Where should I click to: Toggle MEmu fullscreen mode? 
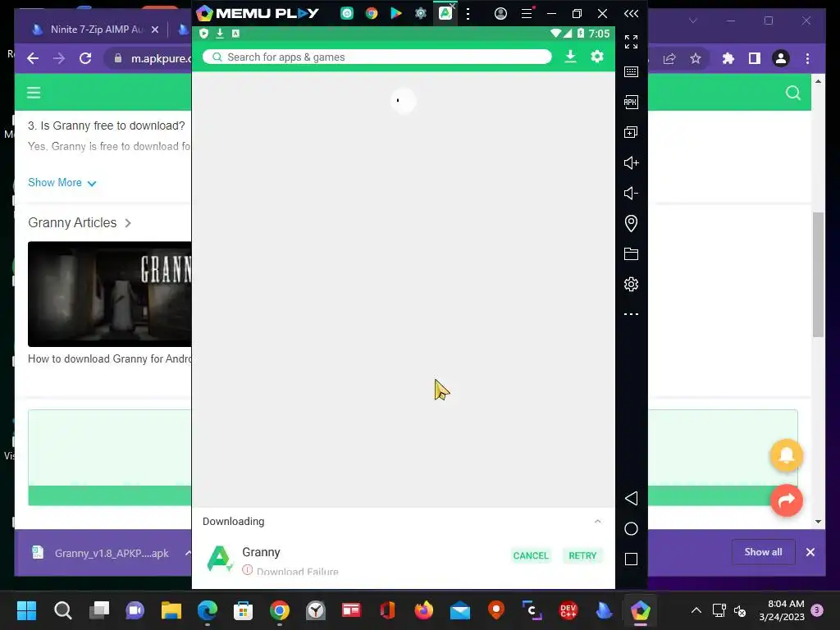coord(631,42)
